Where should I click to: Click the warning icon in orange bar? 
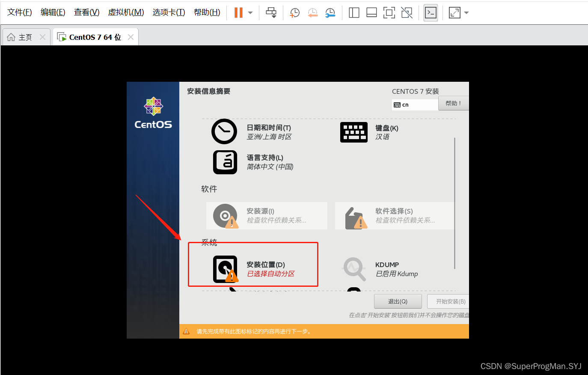(x=186, y=331)
